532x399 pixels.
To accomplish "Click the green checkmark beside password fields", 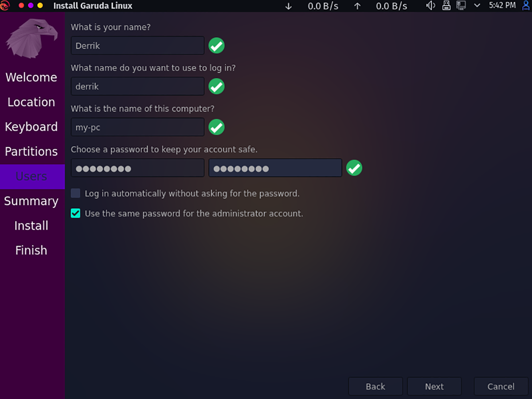I will [354, 168].
